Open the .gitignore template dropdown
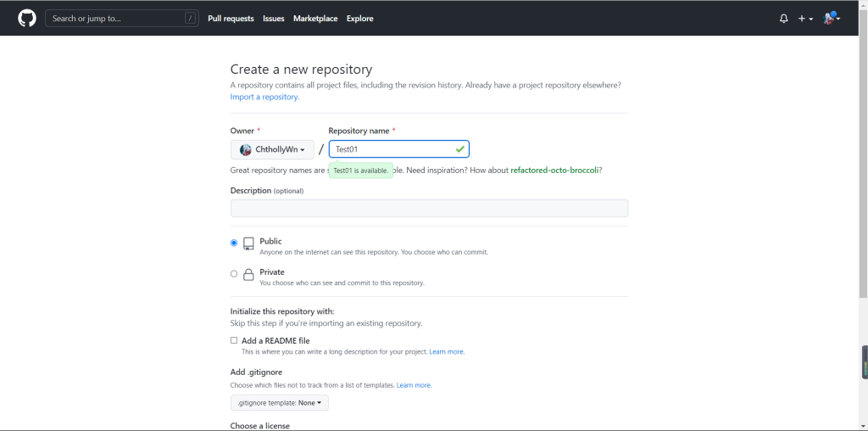This screenshot has height=431, width=868. click(279, 403)
